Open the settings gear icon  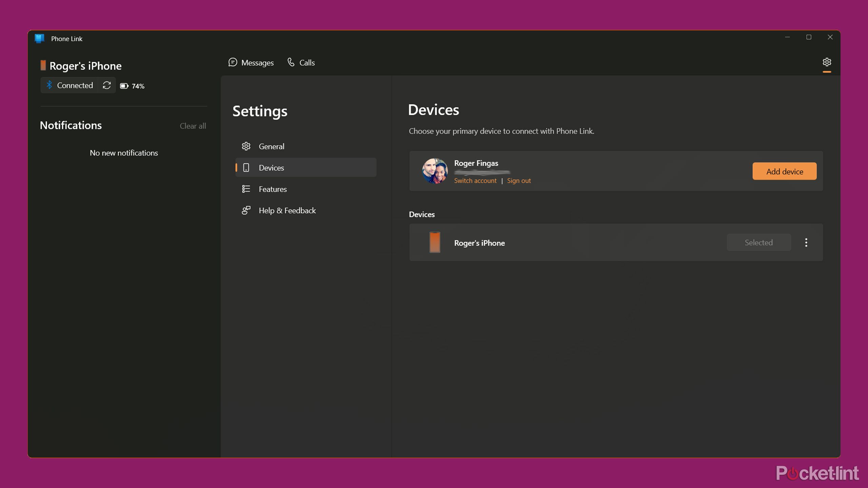pyautogui.click(x=827, y=62)
